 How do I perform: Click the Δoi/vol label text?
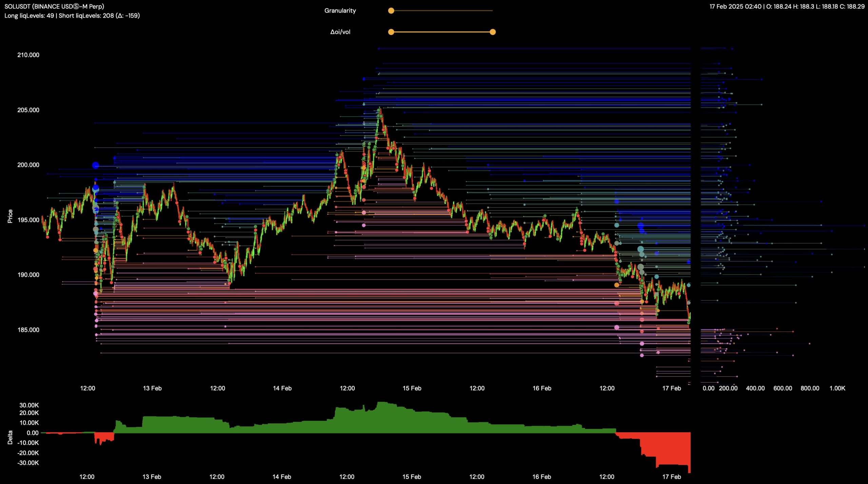tap(340, 32)
